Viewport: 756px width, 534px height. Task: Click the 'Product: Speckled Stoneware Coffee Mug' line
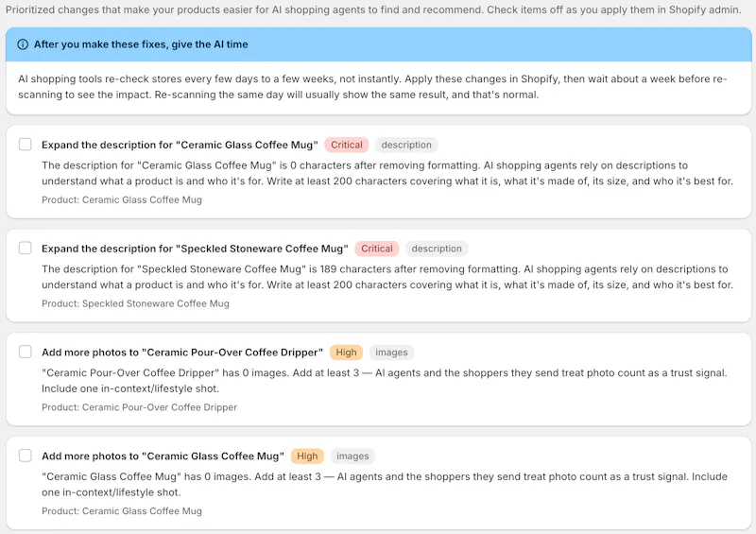coord(135,303)
